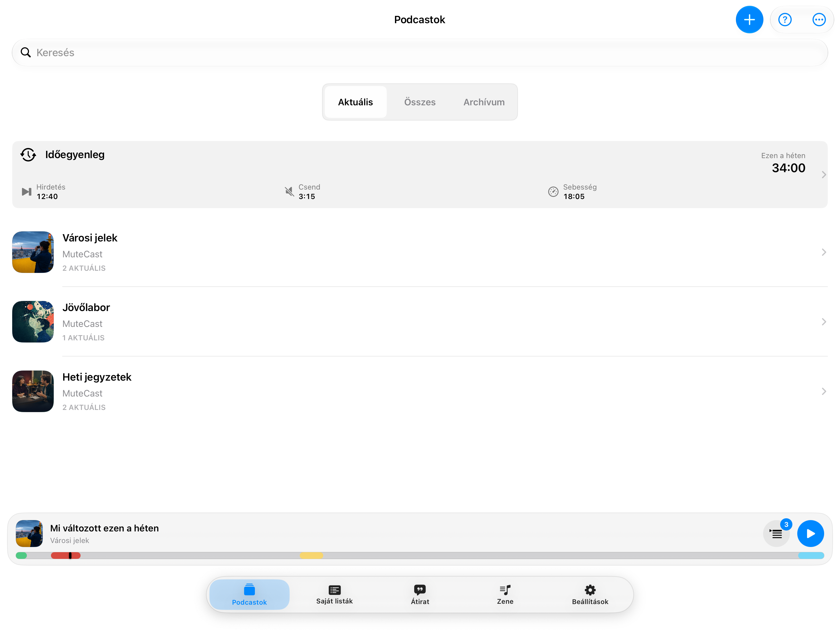Click the search magnifier icon

[x=25, y=52]
